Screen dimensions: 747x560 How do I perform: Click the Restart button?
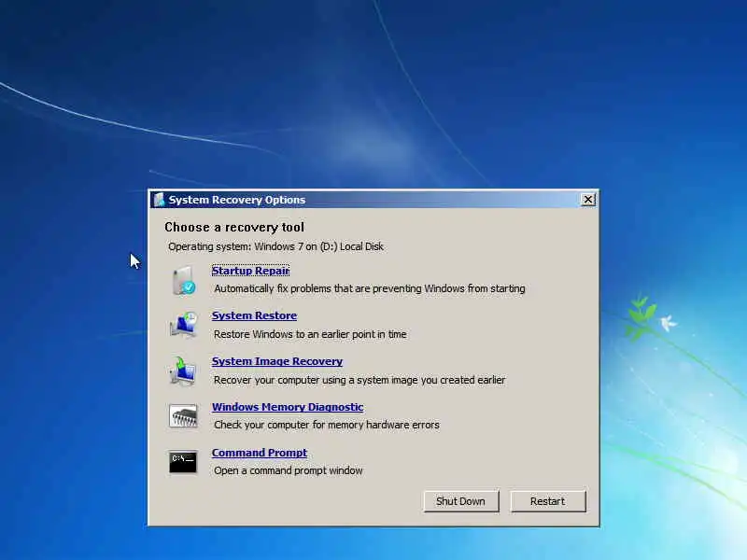click(548, 501)
